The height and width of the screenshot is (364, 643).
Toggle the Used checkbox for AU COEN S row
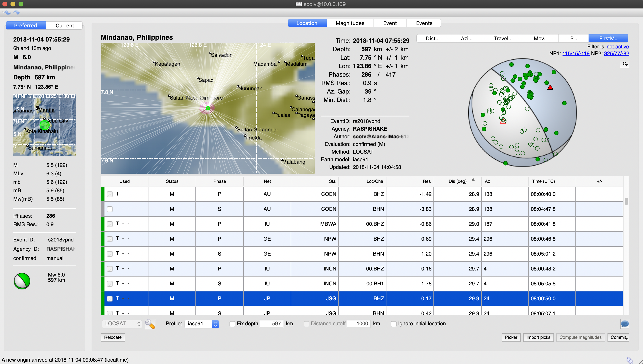click(x=110, y=209)
